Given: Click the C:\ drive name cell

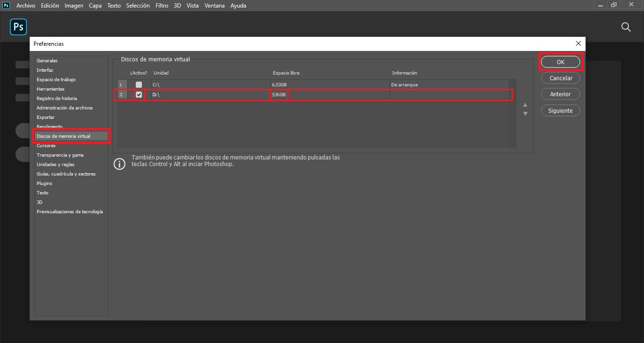Looking at the screenshot, I should pyautogui.click(x=210, y=84).
